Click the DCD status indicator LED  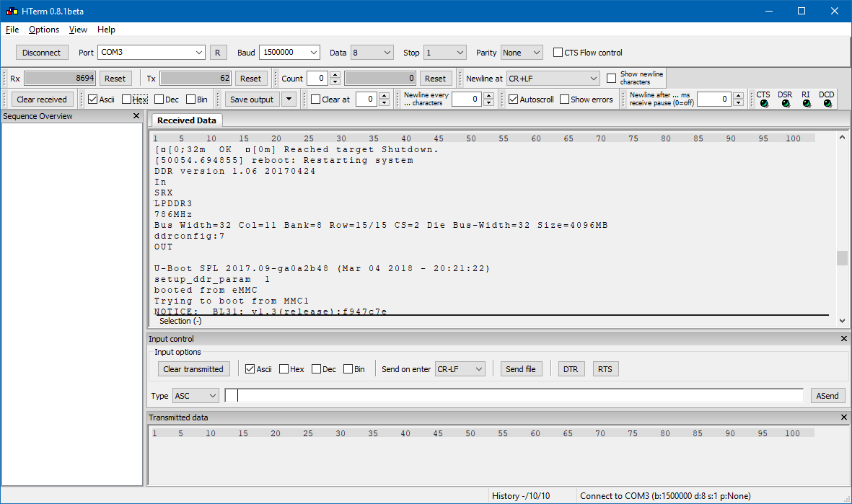tap(827, 104)
